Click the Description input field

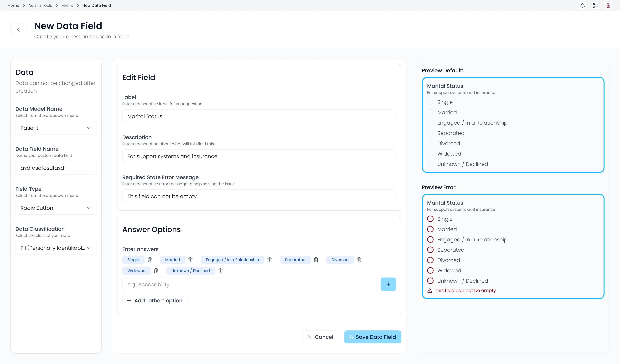tap(259, 156)
